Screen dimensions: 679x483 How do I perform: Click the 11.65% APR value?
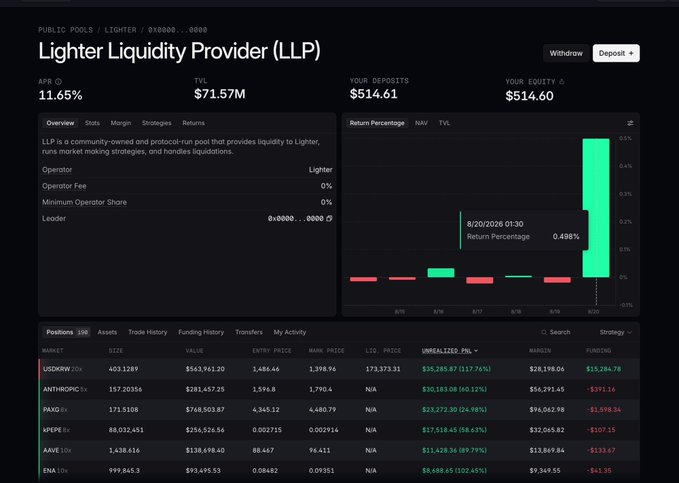[x=60, y=95]
